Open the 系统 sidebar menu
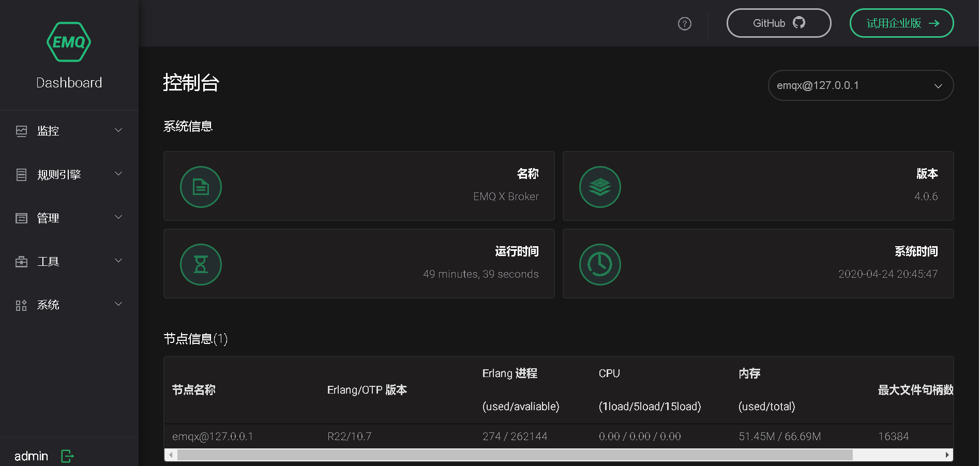The height and width of the screenshot is (466, 980). pyautogui.click(x=69, y=305)
